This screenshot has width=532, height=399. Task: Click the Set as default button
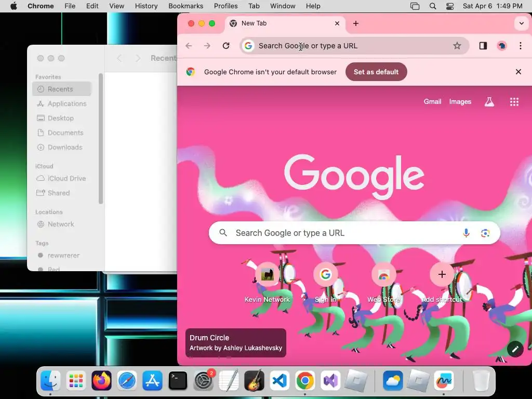click(x=376, y=72)
